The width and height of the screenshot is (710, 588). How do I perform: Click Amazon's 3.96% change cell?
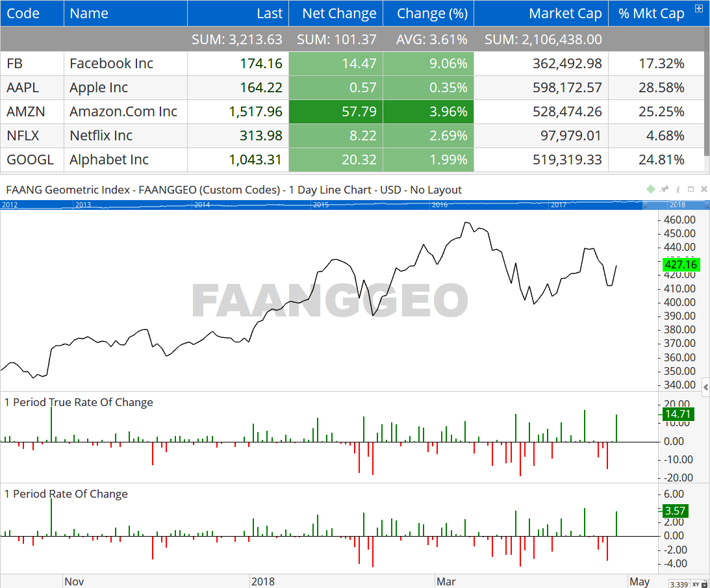[x=428, y=112]
